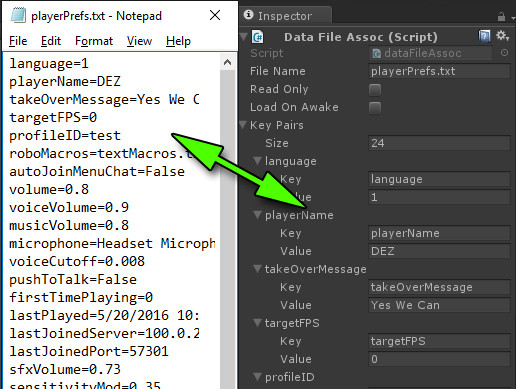The width and height of the screenshot is (516, 389).
Task: Collapse the language key pair
Action: pos(257,161)
